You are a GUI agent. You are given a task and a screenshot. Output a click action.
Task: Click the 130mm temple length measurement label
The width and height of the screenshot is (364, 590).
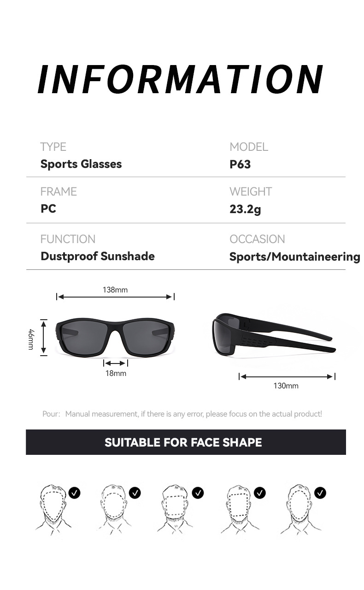coord(286,386)
